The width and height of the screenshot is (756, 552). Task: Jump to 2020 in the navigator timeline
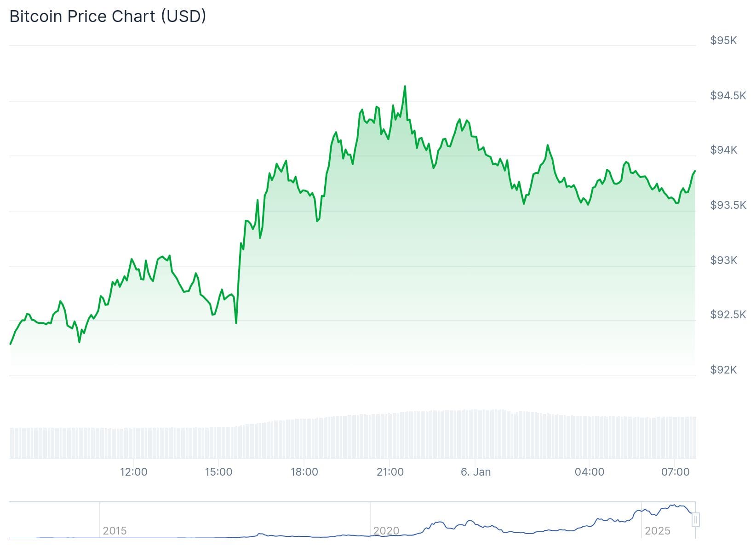coord(386,531)
